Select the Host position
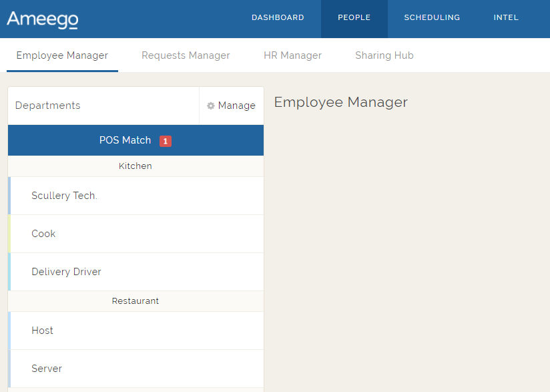 pyautogui.click(x=42, y=331)
